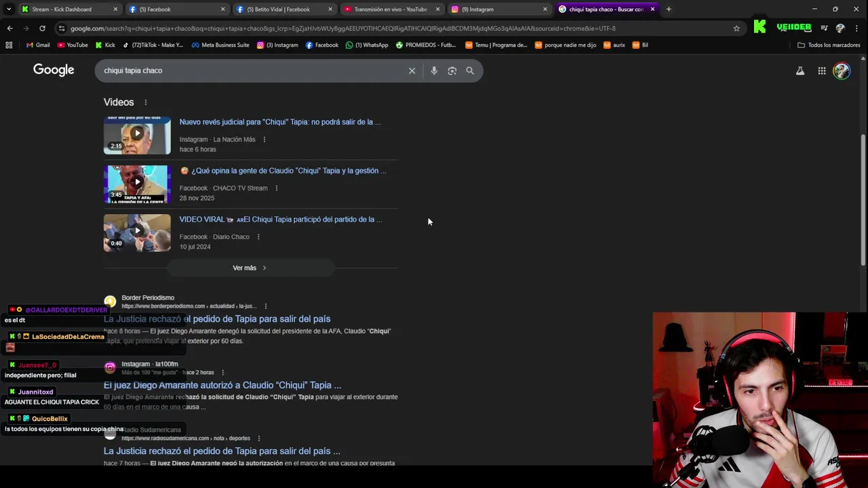The height and width of the screenshot is (488, 868).
Task: Open Radio Sudamericana 'La Justicia rechazó' result
Action: click(222, 451)
